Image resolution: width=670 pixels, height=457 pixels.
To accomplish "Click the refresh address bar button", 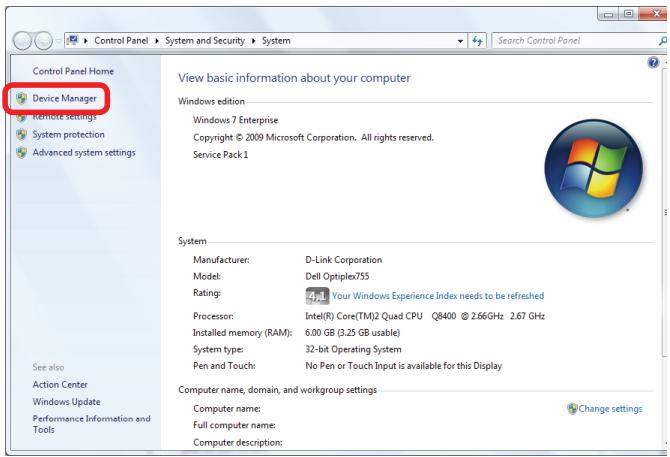I will coord(477,41).
